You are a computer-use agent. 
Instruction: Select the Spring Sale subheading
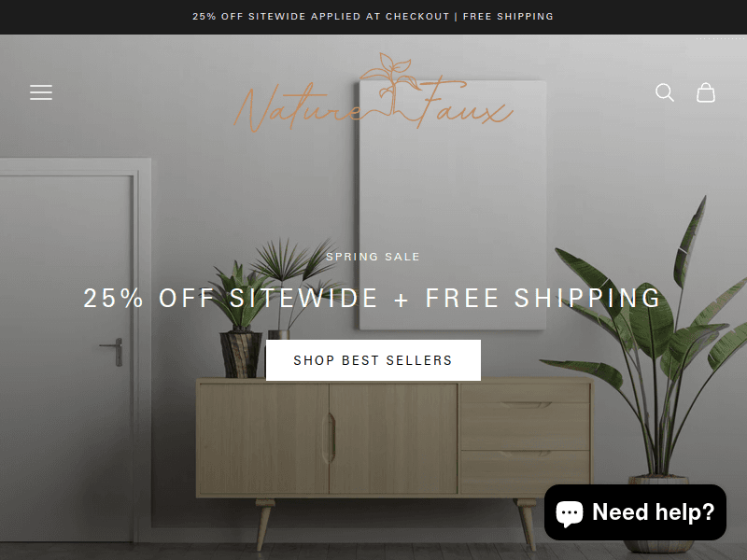point(373,257)
